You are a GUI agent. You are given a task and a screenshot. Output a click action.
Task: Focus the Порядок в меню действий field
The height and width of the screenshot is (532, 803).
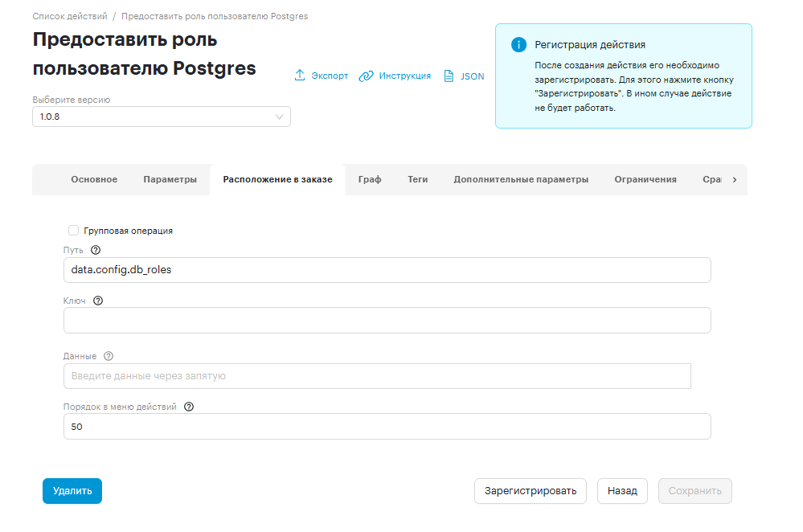(387, 427)
